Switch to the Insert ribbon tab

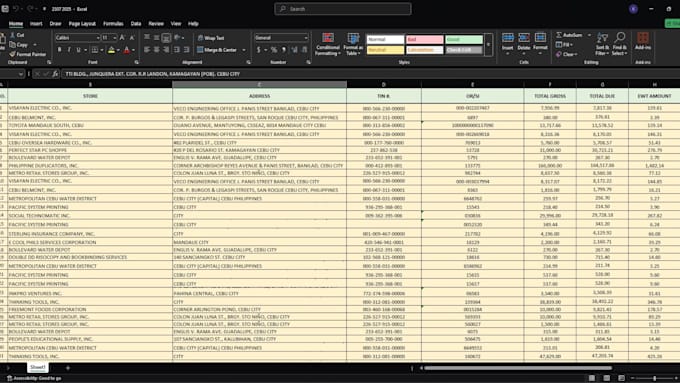36,24
